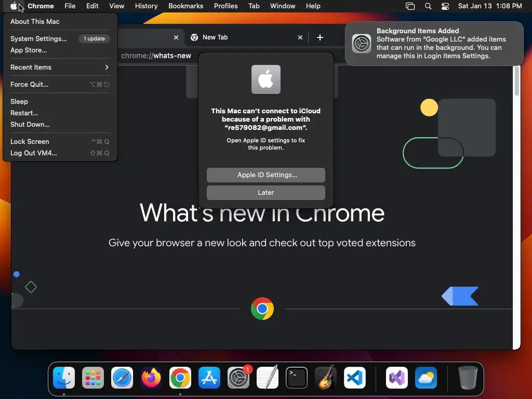Expand Recent Items submenu
The height and width of the screenshot is (399, 532).
coord(60,67)
